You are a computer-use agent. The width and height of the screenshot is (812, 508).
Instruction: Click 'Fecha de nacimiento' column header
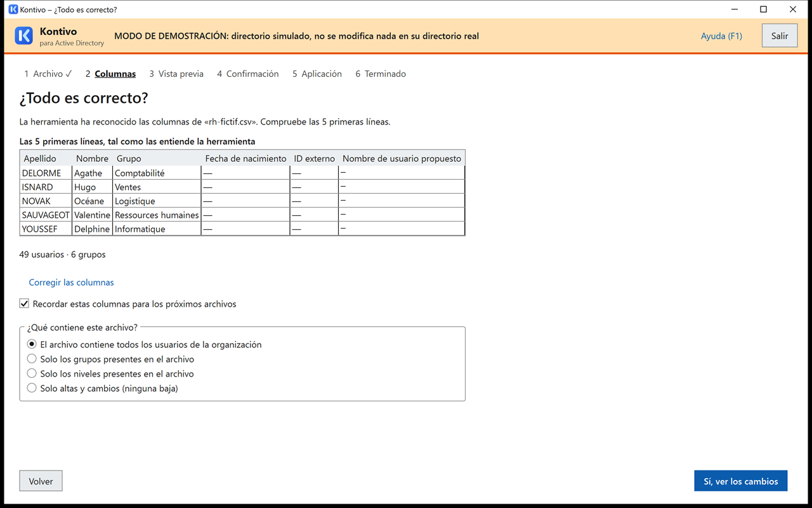pyautogui.click(x=246, y=159)
